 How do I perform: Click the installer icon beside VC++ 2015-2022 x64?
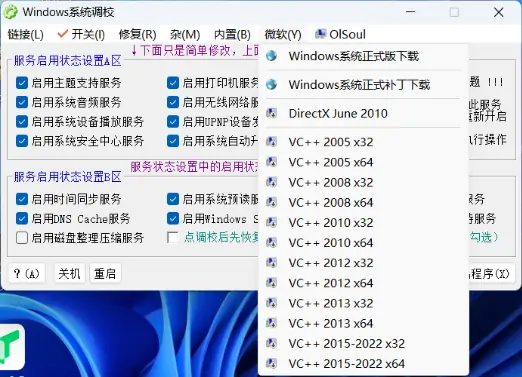click(x=271, y=363)
